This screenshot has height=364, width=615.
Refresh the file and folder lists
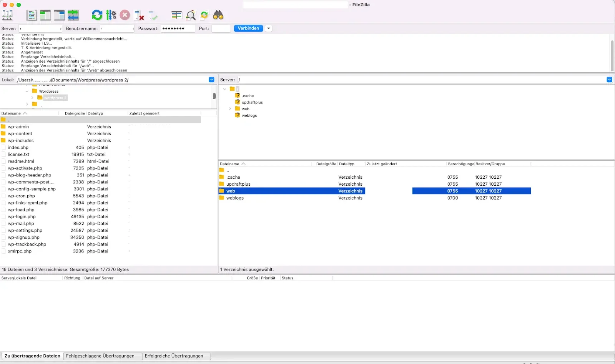coord(97,15)
